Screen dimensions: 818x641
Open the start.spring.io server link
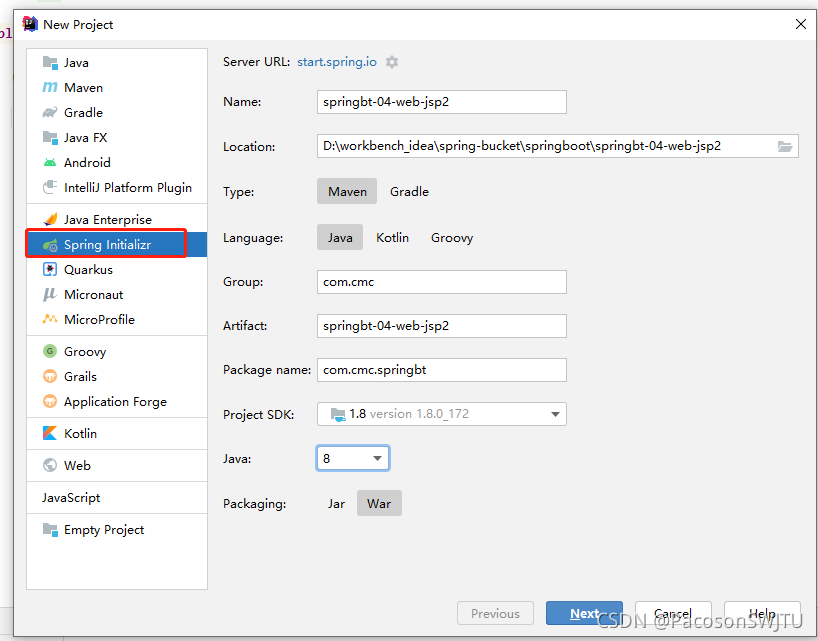pos(337,62)
